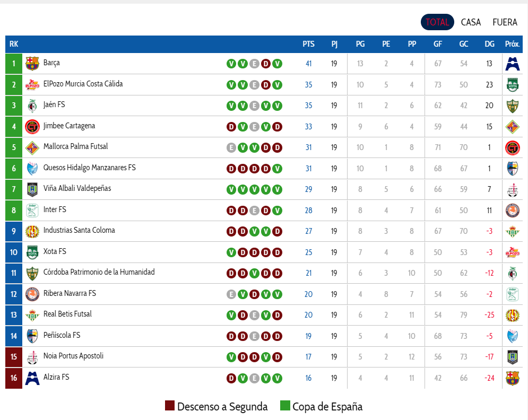Sort table by PE column header

pyautogui.click(x=386, y=44)
